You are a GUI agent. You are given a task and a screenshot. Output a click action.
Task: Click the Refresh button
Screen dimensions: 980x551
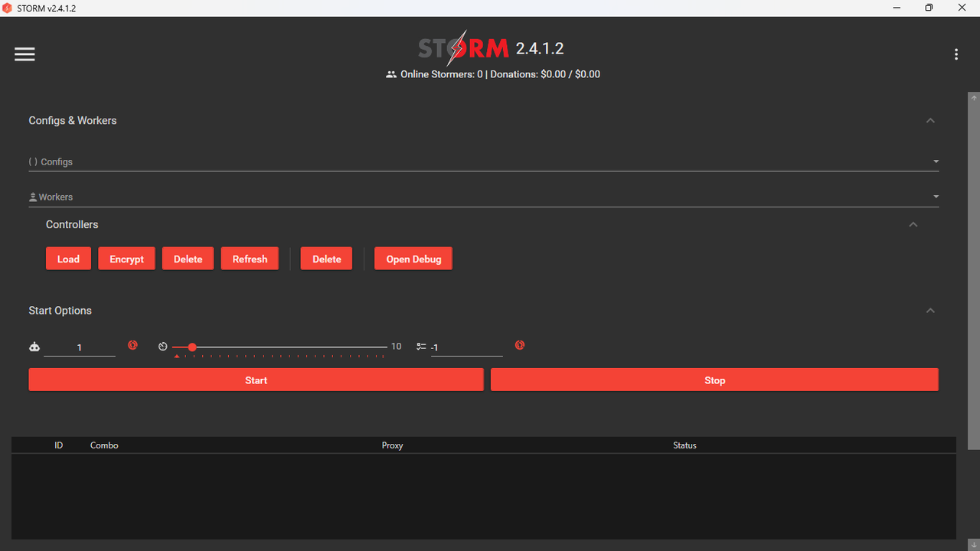pyautogui.click(x=250, y=259)
